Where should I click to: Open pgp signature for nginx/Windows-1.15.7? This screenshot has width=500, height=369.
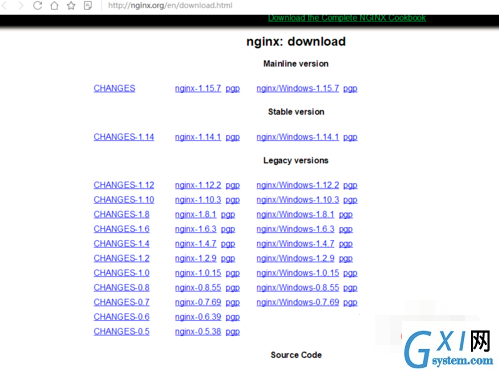point(350,89)
